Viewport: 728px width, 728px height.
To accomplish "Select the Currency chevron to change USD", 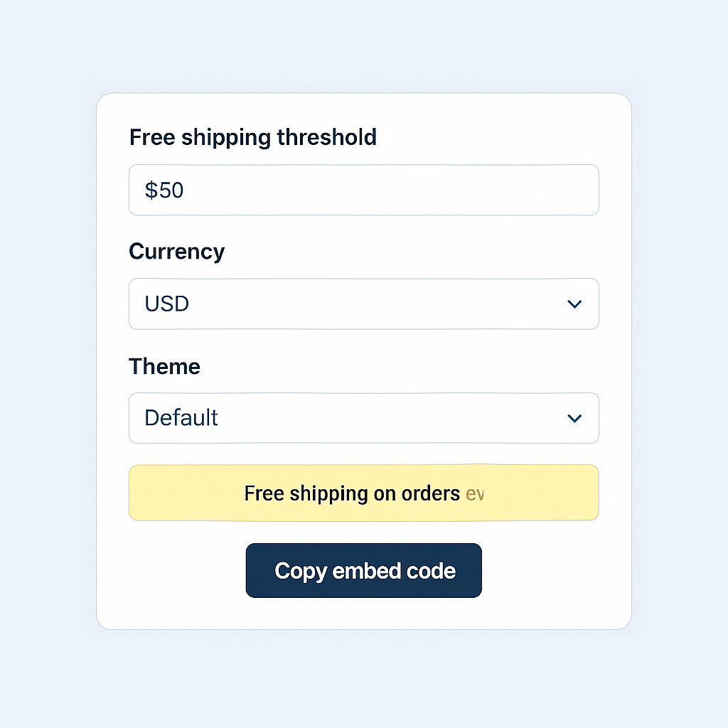I will pyautogui.click(x=574, y=304).
